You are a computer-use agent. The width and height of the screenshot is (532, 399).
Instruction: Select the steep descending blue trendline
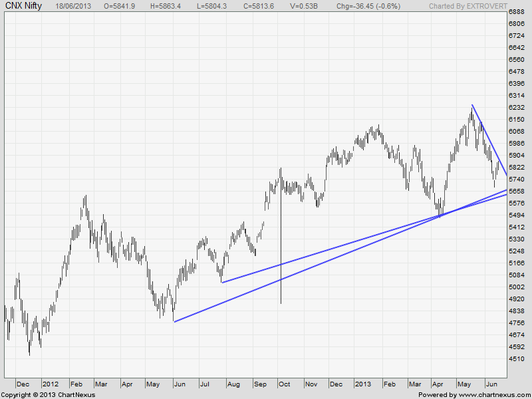tap(489, 140)
